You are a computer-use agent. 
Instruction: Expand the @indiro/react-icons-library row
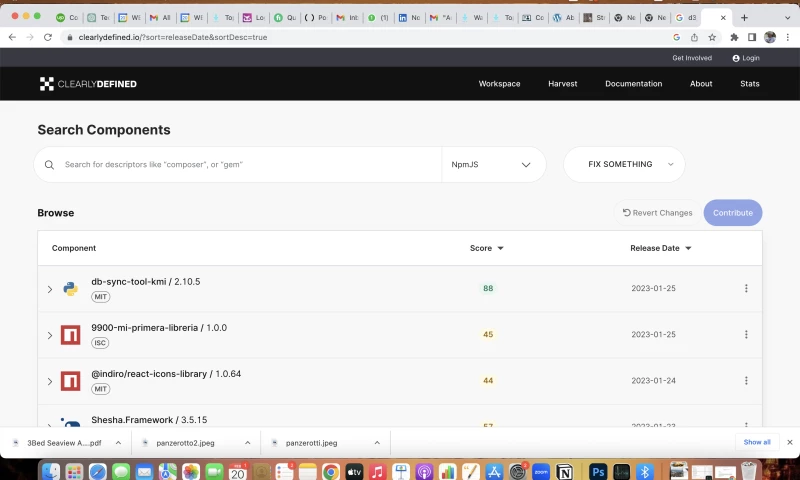[49, 381]
